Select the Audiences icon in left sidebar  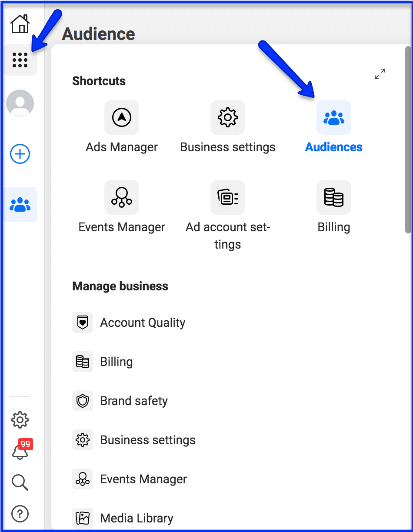pyautogui.click(x=20, y=204)
